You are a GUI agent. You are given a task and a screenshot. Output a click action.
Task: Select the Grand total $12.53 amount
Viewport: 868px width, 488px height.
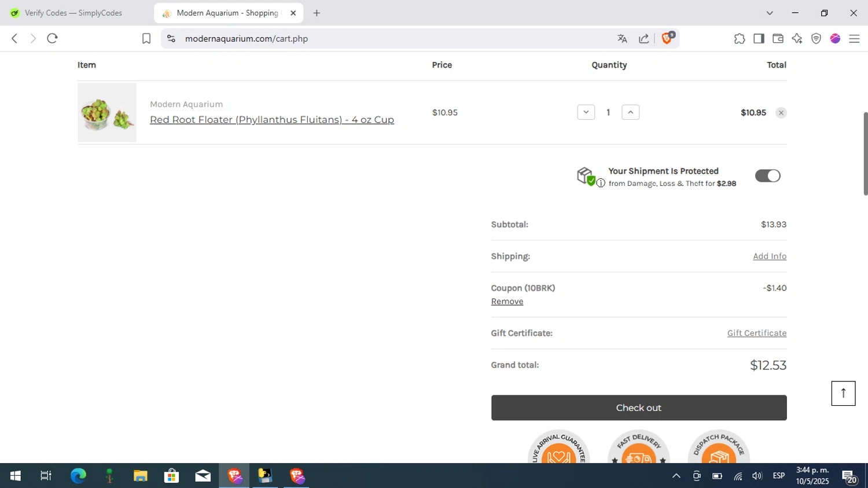tap(768, 365)
